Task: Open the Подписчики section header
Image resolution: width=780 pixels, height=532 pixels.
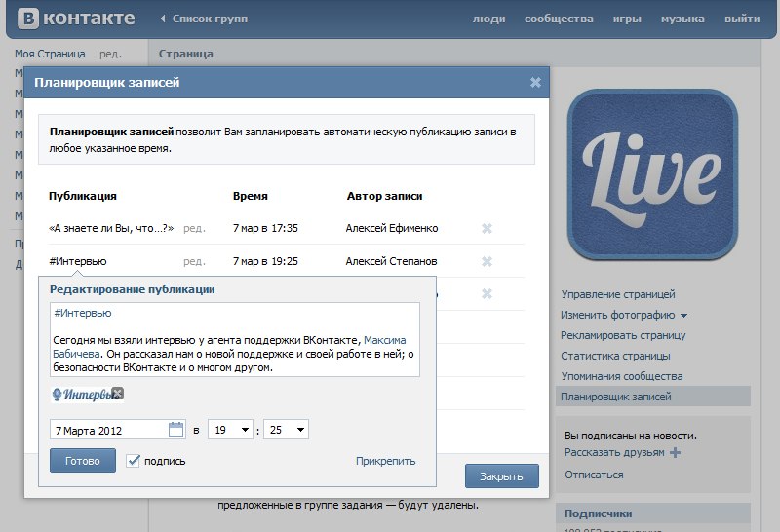Action: (x=652, y=513)
